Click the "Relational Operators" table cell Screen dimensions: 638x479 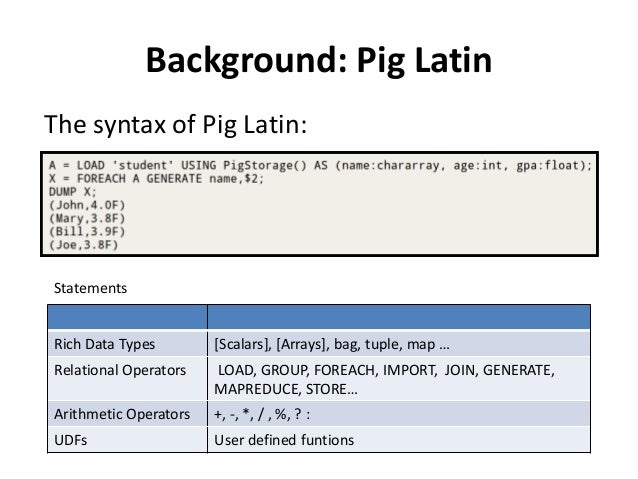coord(127,379)
